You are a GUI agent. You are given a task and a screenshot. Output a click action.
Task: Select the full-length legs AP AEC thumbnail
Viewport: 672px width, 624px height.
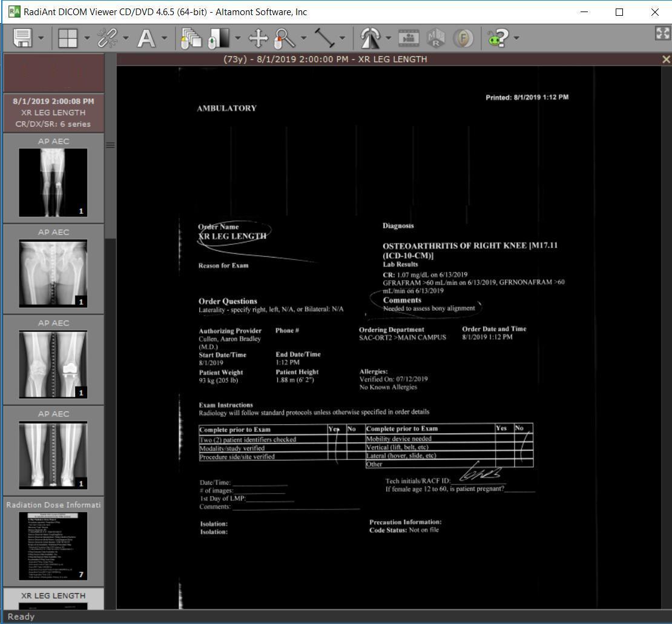click(x=53, y=182)
